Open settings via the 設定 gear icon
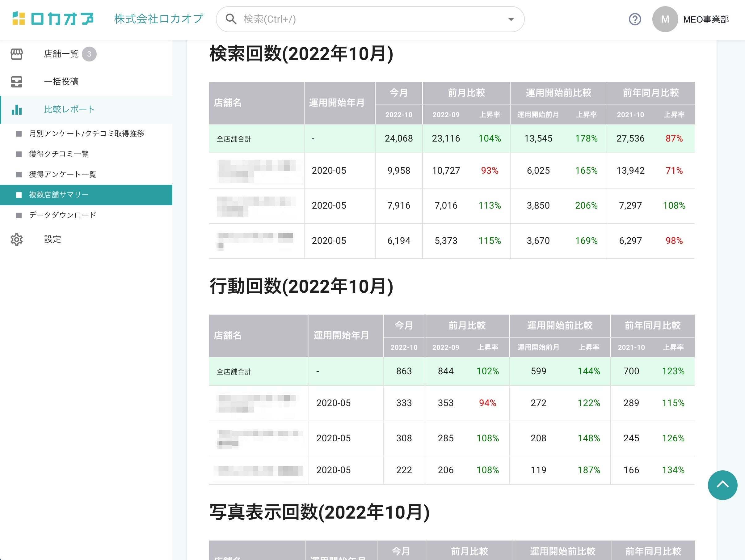This screenshot has width=745, height=560. 16,240
